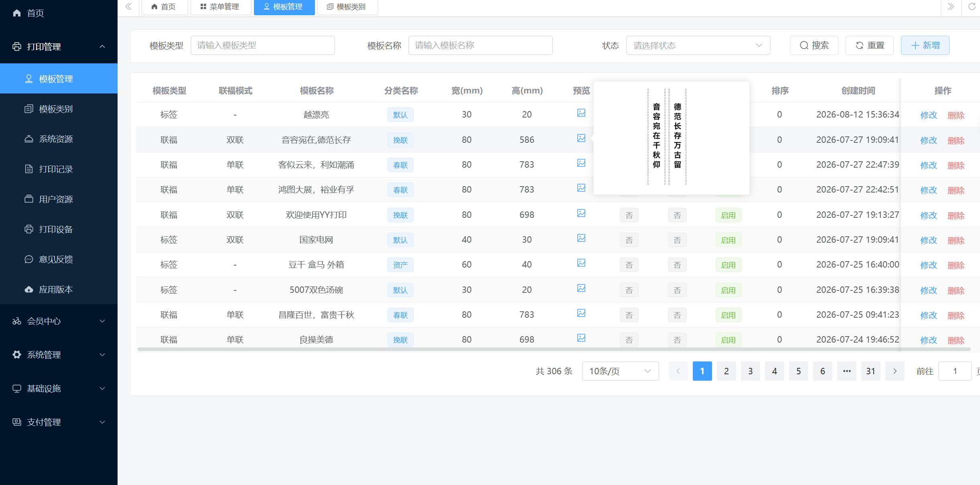Open preview image for 音容宛在,德范长存 row
Screen dimensions: 980x485
pos(581,138)
